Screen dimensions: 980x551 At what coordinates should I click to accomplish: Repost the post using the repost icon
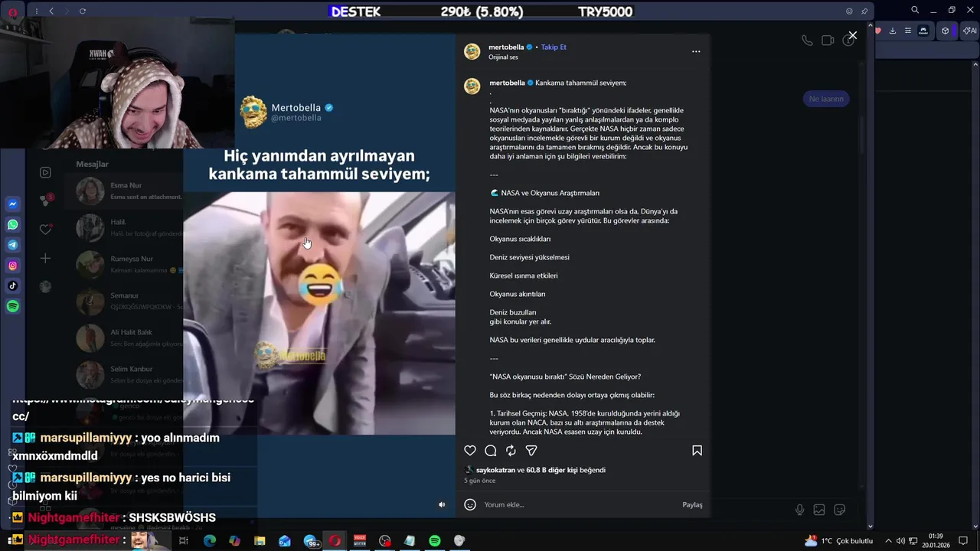(511, 451)
